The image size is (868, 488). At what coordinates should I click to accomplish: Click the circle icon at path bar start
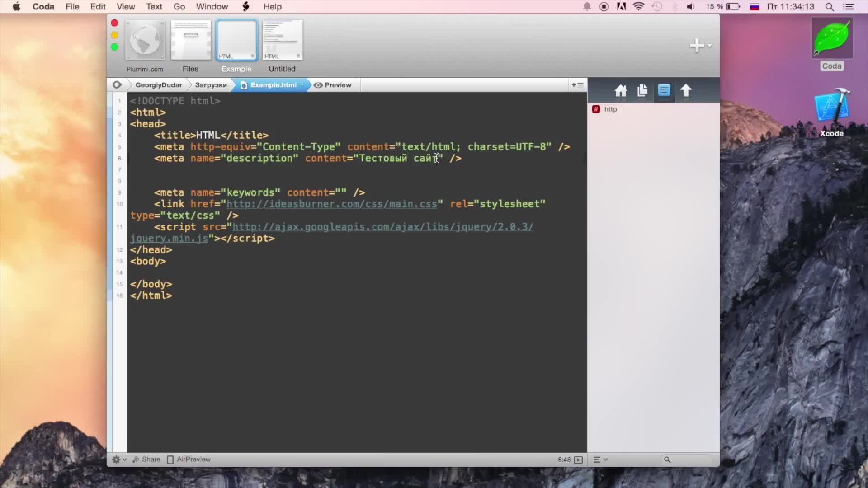[x=117, y=84]
